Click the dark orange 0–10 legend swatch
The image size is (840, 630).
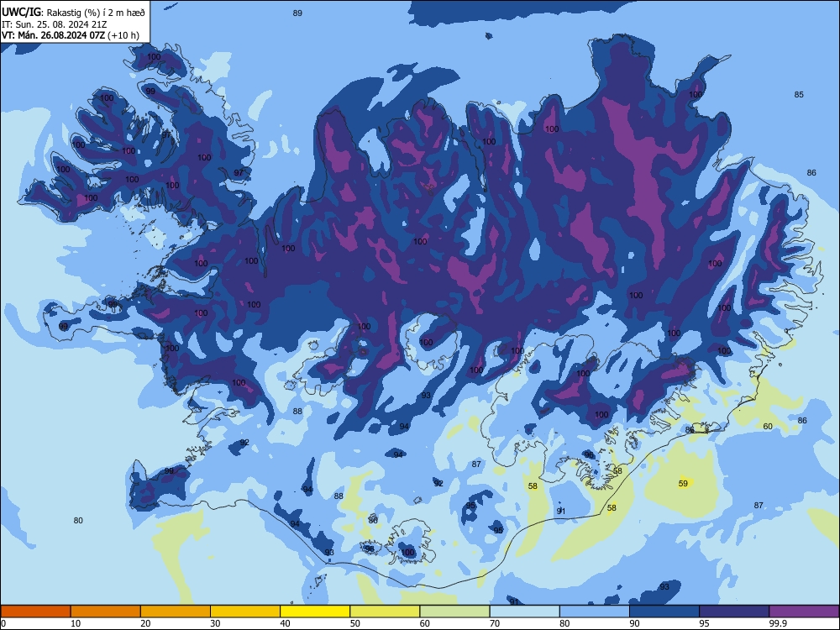coord(35,612)
